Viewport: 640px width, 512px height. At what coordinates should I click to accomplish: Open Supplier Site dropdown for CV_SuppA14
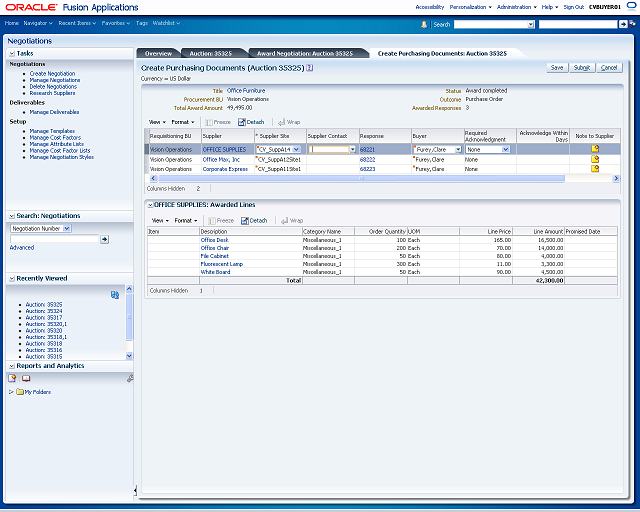[297, 149]
